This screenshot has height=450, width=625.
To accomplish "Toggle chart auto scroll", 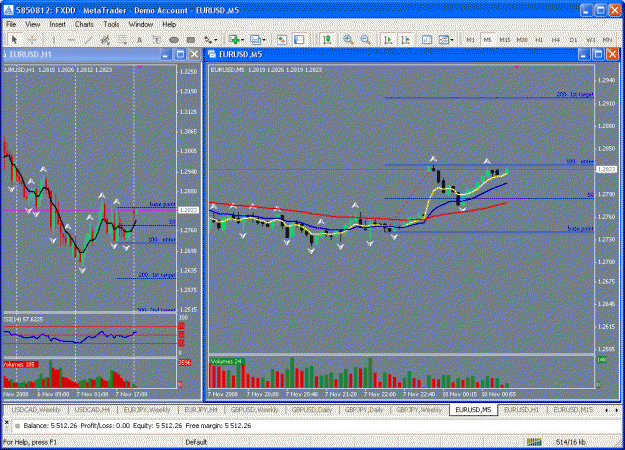I will (x=388, y=39).
